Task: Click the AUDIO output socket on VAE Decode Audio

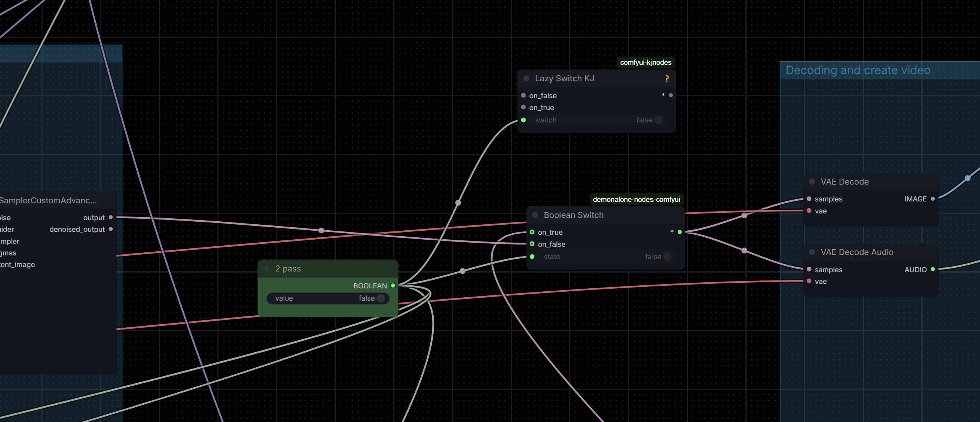Action: tap(933, 269)
